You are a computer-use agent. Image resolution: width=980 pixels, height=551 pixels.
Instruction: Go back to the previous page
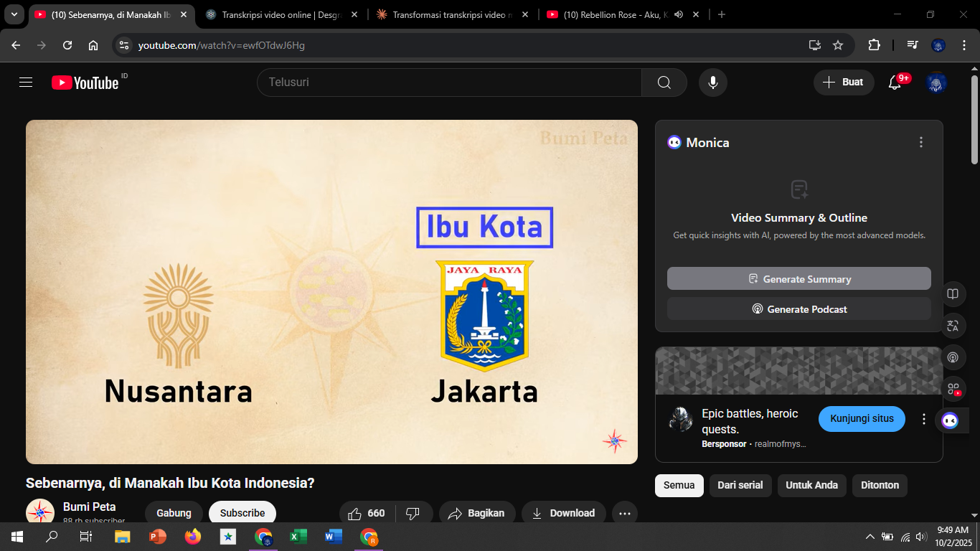(16, 45)
